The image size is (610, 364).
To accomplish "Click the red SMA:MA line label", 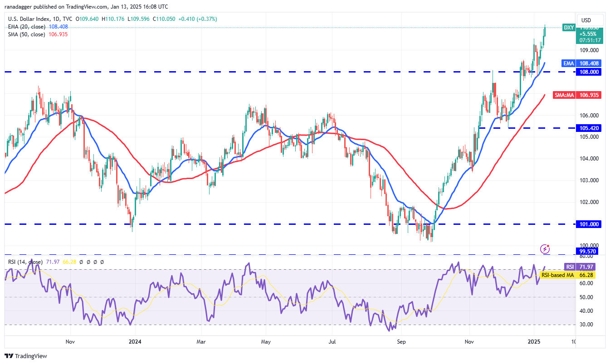I will click(x=565, y=95).
